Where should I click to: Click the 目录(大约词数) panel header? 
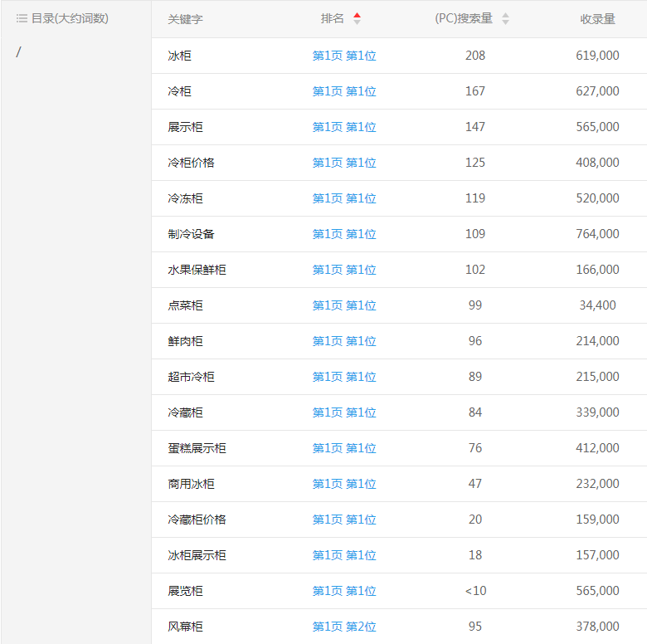(70, 18)
